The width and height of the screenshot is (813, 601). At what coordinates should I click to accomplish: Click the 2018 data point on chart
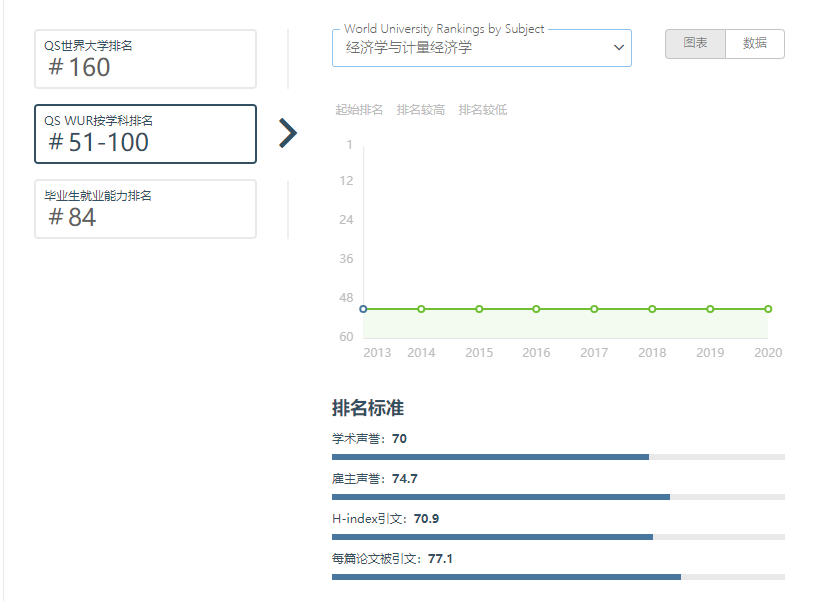tap(652, 309)
